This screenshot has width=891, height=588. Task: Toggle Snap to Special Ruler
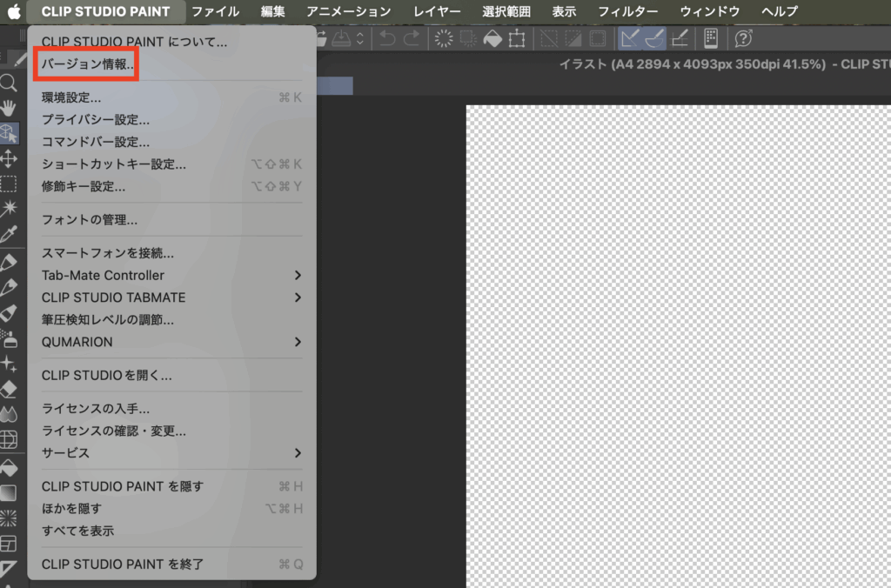654,38
